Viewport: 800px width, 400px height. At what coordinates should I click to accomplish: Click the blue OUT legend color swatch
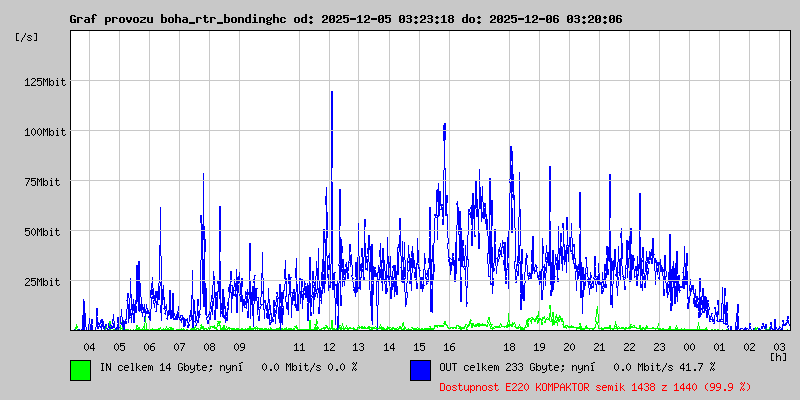point(420,369)
